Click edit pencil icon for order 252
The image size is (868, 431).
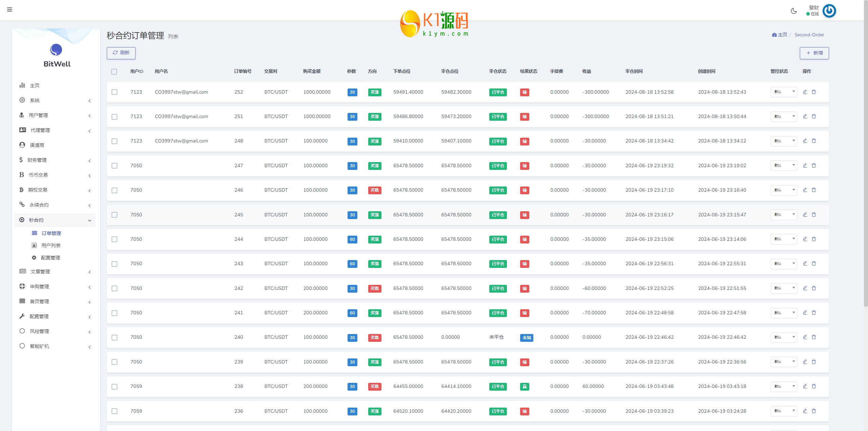coord(805,92)
